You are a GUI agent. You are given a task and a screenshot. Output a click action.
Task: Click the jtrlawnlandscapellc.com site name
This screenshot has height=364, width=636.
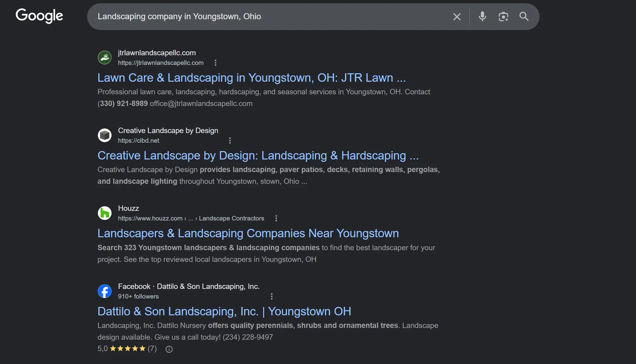[157, 53]
